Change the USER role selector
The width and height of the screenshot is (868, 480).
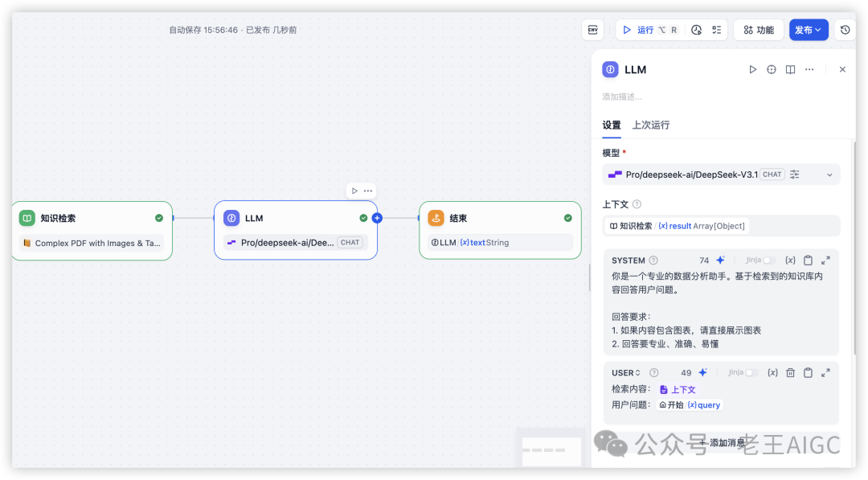tap(626, 372)
